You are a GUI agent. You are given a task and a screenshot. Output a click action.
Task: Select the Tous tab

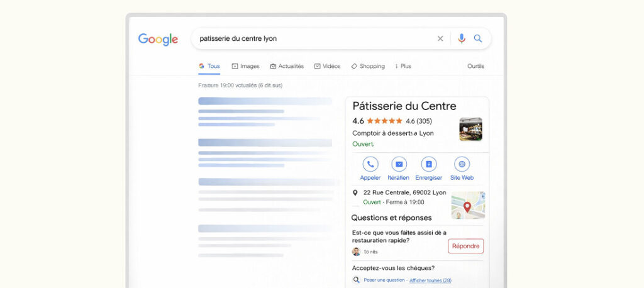[209, 66]
